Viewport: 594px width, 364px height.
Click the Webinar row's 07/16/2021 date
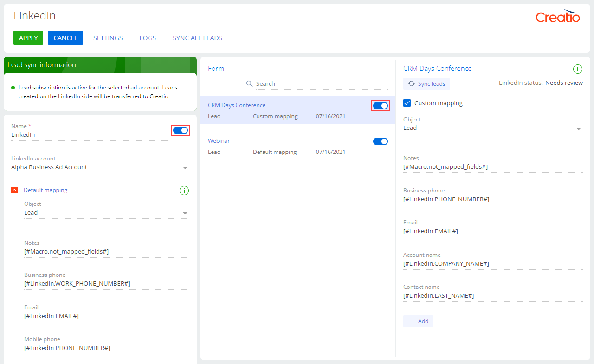tap(331, 152)
